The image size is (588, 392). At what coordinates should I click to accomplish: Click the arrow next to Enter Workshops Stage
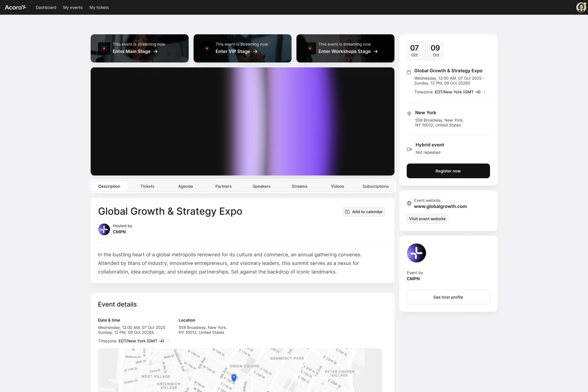pyautogui.click(x=376, y=51)
